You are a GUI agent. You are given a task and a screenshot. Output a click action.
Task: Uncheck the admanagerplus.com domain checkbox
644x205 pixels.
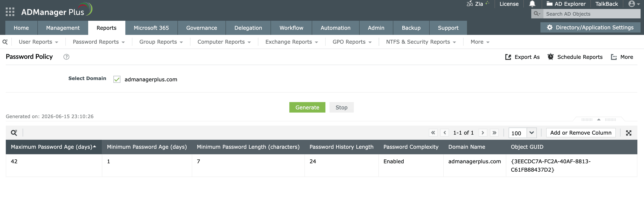[x=117, y=79]
